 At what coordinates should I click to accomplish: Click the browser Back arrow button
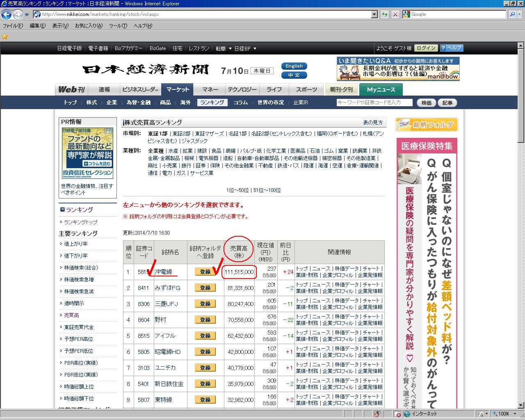coord(6,14)
